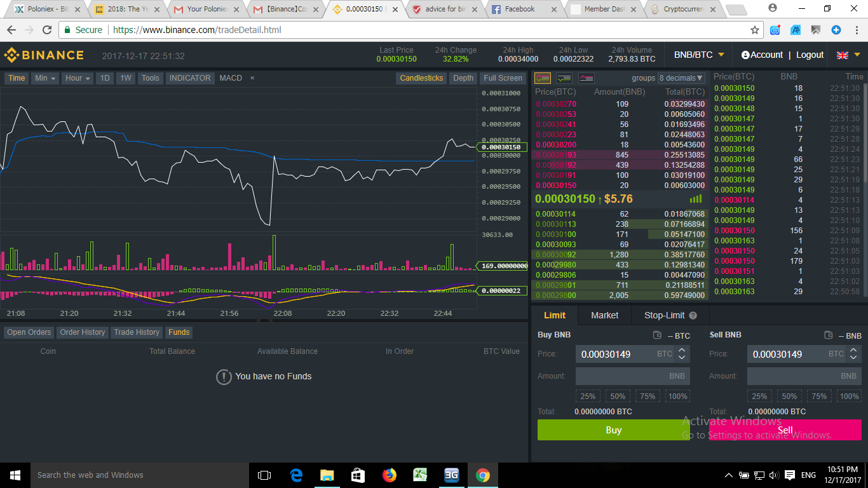Click the Logout link
Image resolution: width=868 pixels, height=488 pixels.
810,55
